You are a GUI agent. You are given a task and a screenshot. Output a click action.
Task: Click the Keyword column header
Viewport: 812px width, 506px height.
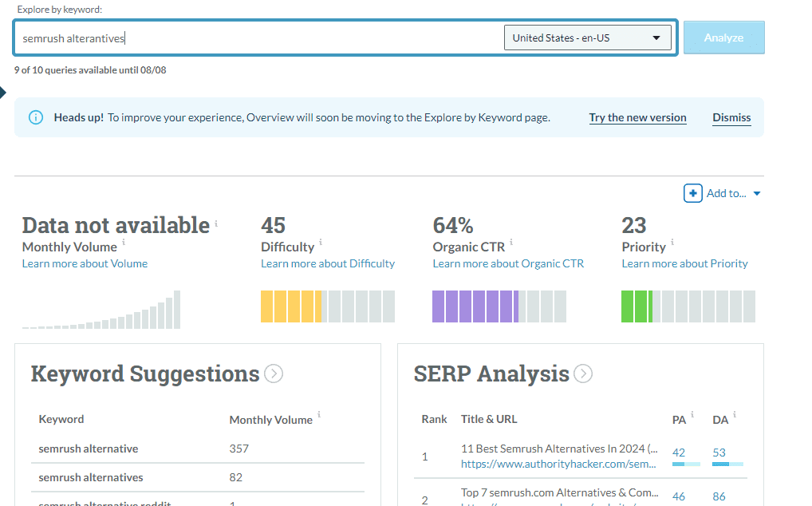(61, 419)
